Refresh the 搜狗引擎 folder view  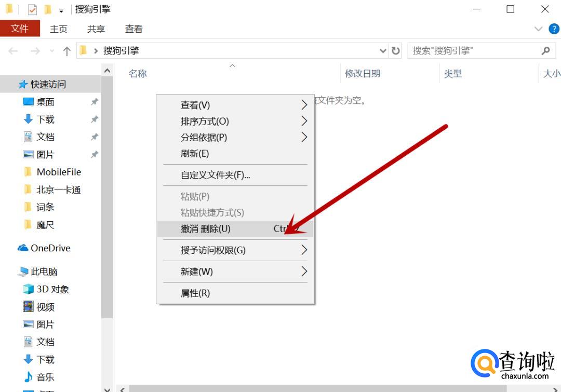click(x=395, y=51)
